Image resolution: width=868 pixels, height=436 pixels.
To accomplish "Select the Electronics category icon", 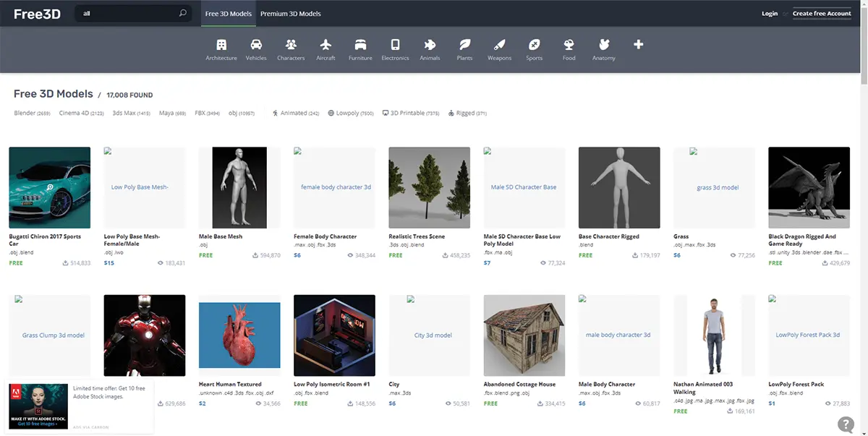I will point(395,45).
